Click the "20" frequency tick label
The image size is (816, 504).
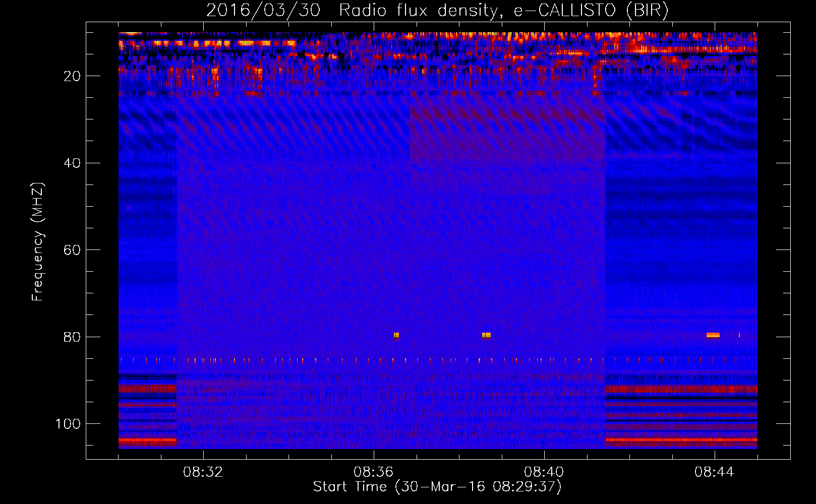[72, 76]
